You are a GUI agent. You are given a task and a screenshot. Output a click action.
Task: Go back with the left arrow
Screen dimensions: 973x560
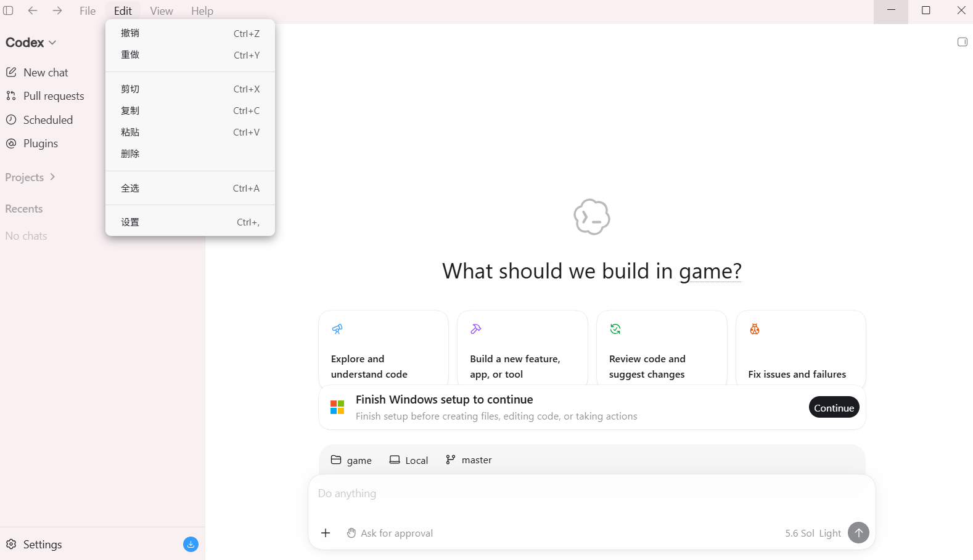coord(33,10)
